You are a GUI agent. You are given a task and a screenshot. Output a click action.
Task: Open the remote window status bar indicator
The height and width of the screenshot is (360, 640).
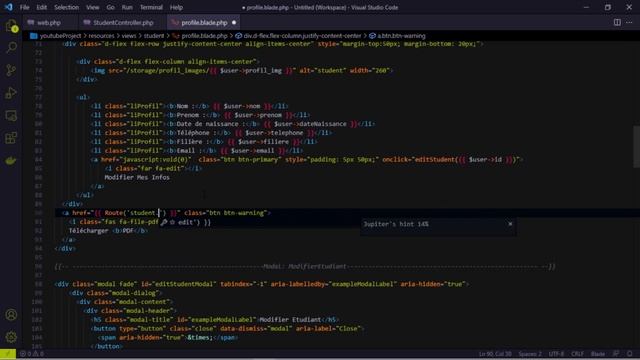pyautogui.click(x=8, y=354)
